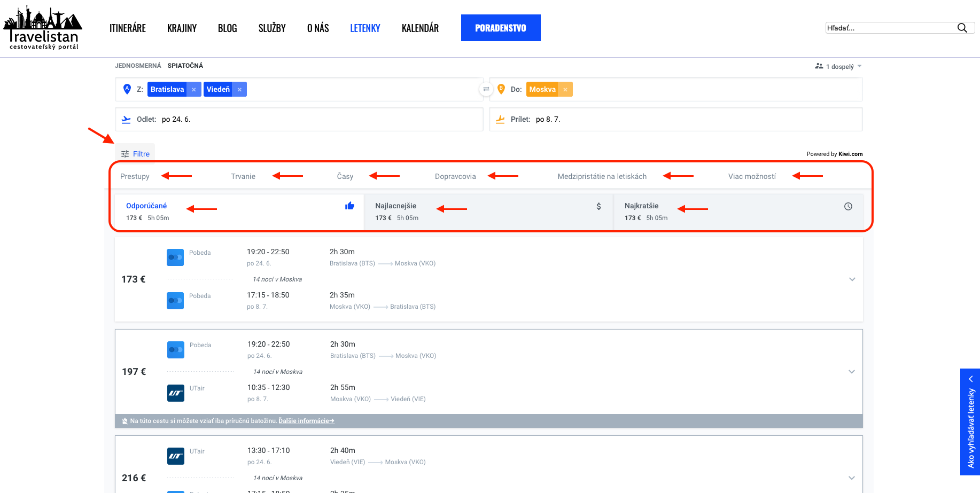The width and height of the screenshot is (980, 493).
Task: Click the thumbs-up icon on Odporúčané
Action: pyautogui.click(x=350, y=206)
